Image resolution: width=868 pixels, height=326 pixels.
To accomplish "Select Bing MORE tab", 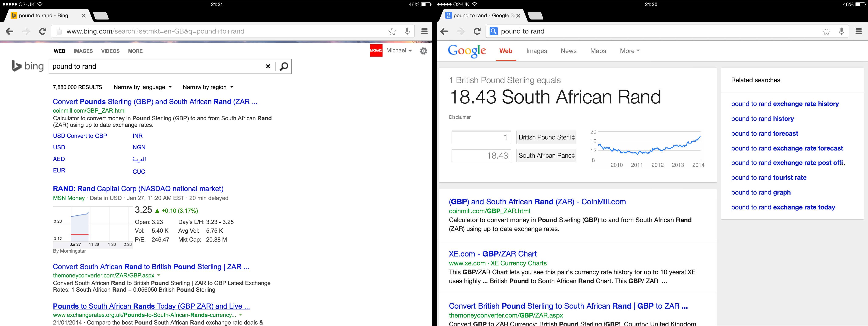I will [x=135, y=51].
